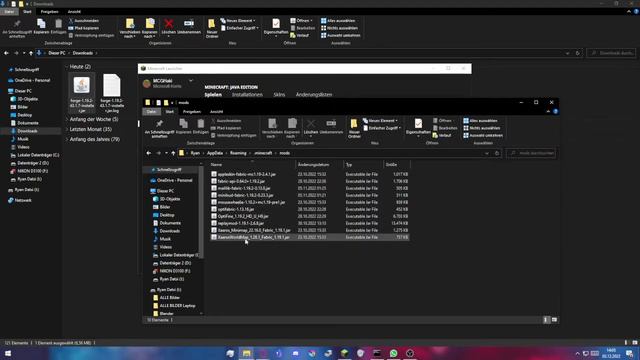Screen dimensions: 640x360
Task: Open account dropdown in Minecraft Launcher
Action: coord(191,81)
